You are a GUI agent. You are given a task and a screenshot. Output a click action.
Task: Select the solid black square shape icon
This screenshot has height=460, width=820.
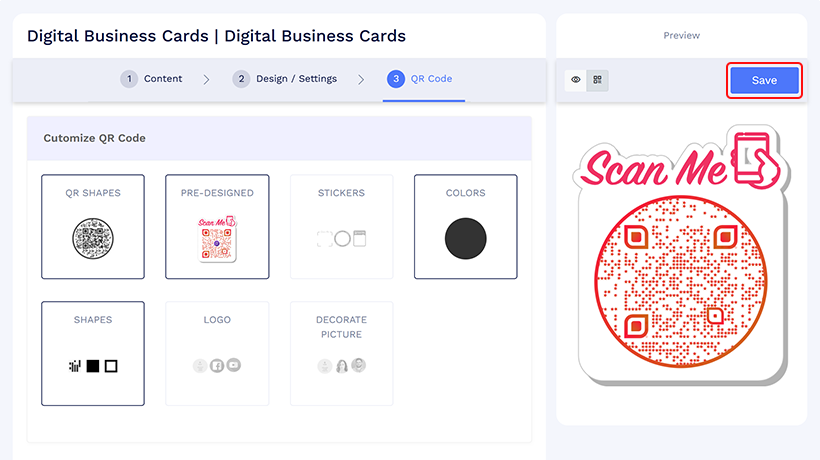93,366
